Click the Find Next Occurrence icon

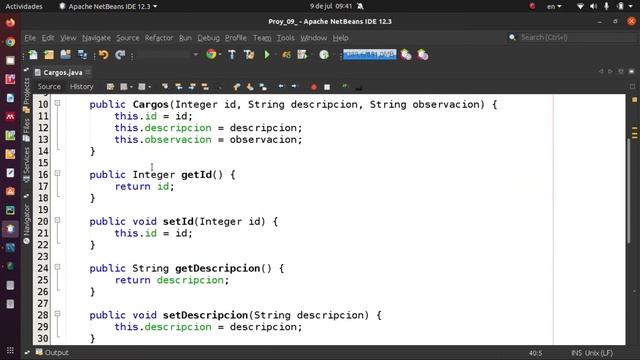[x=192, y=87]
